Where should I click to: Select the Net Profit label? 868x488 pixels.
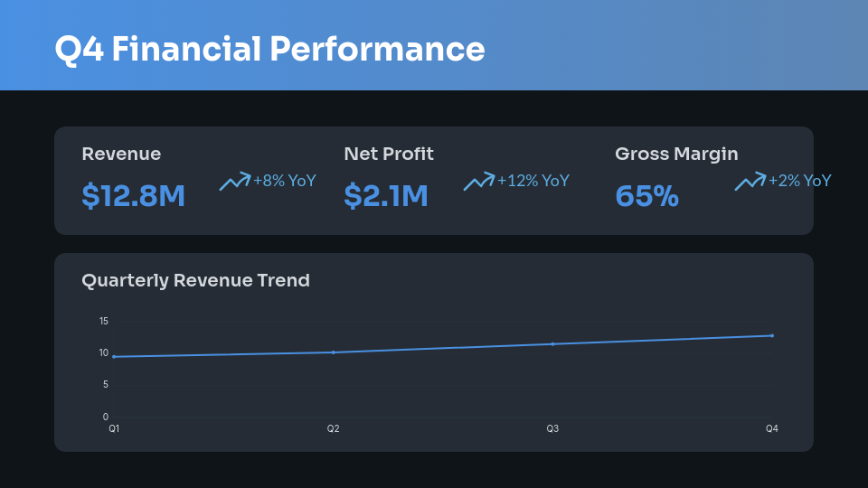389,155
